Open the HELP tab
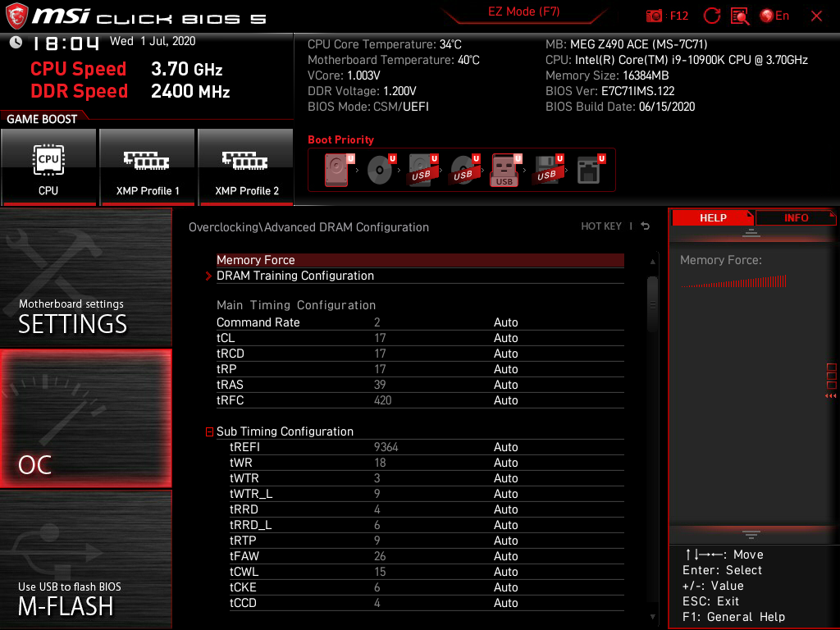Image resolution: width=840 pixels, height=630 pixels. [713, 217]
